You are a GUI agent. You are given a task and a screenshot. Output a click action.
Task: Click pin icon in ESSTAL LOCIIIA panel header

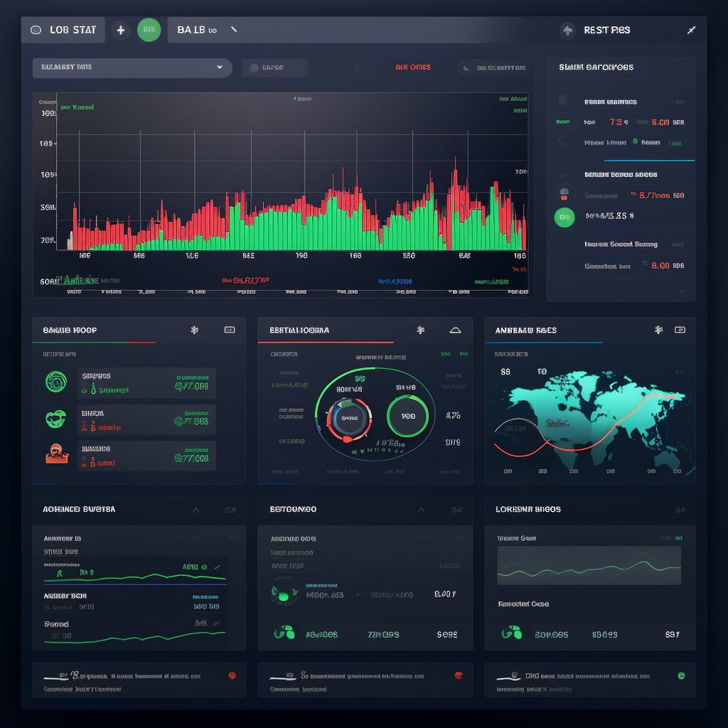click(x=421, y=330)
